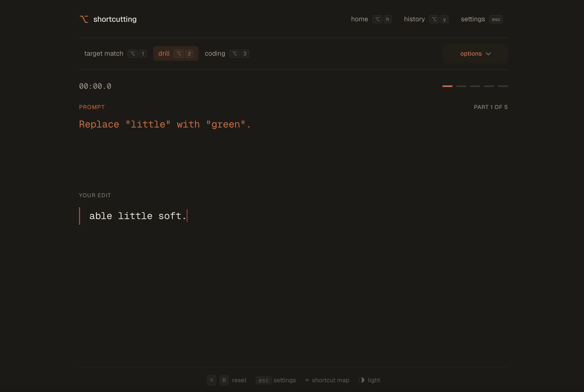Click the 3 key badge in coding tab
The height and width of the screenshot is (392, 584).
tap(245, 54)
